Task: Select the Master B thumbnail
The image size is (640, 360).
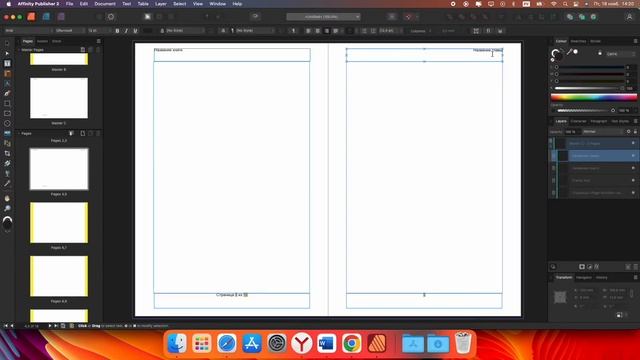Action: (x=59, y=59)
